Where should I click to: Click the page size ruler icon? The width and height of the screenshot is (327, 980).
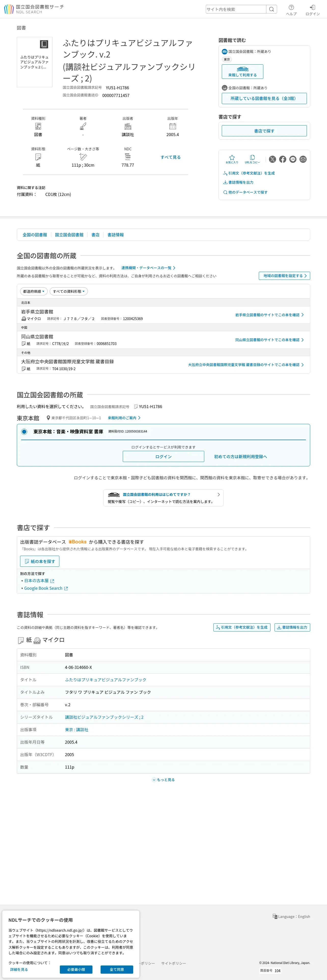coord(83,157)
